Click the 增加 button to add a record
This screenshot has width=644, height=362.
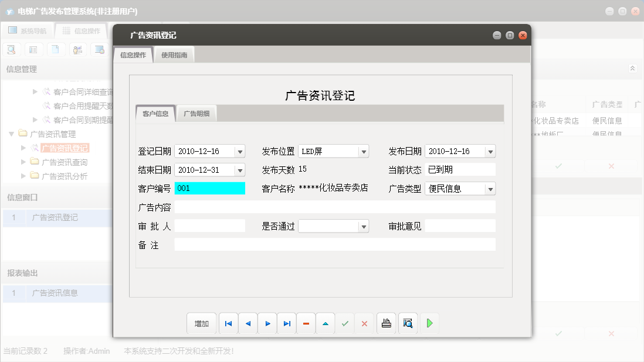coord(201,323)
